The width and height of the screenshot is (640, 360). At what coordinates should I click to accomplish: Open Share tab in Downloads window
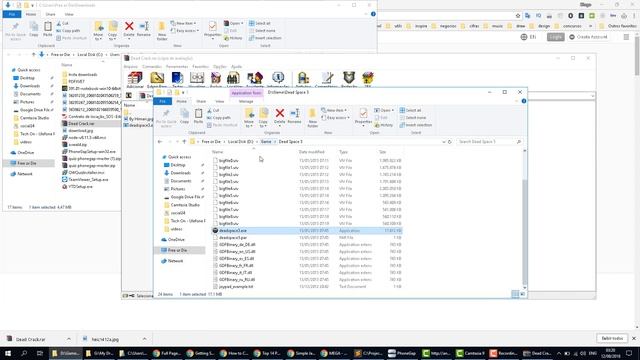(51, 14)
